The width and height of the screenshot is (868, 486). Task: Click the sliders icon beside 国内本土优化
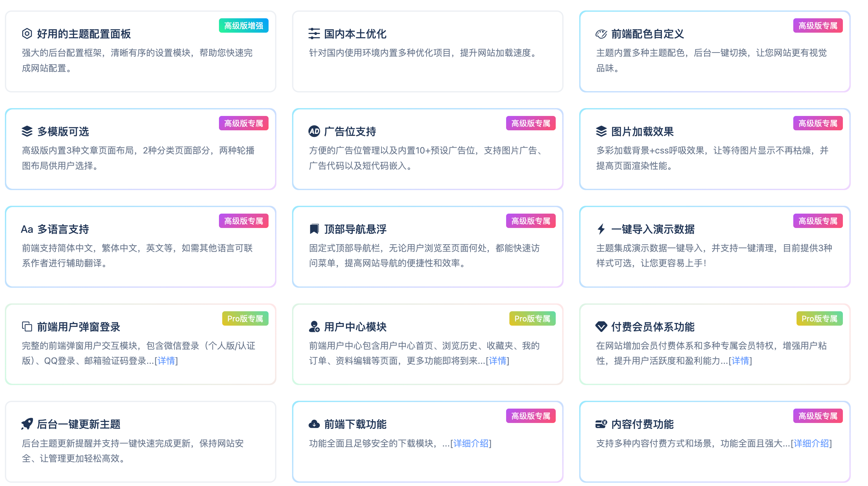[314, 34]
